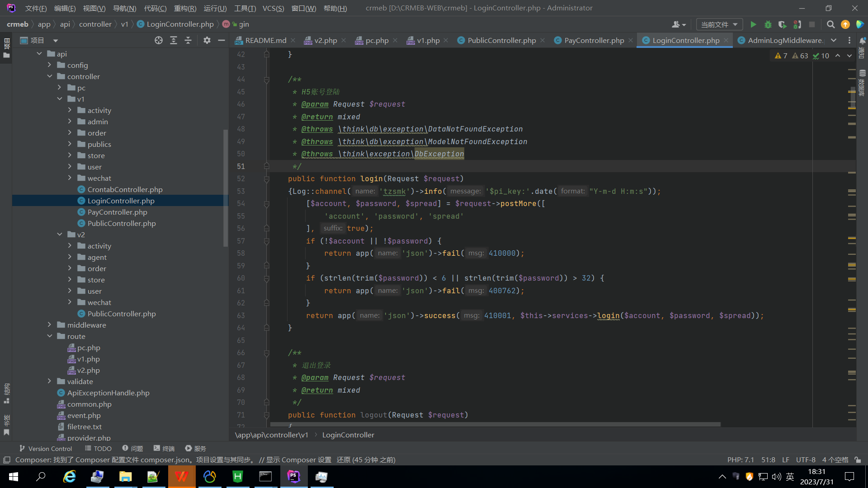Click the LF line separator widget
The image size is (868, 488).
[x=786, y=460]
